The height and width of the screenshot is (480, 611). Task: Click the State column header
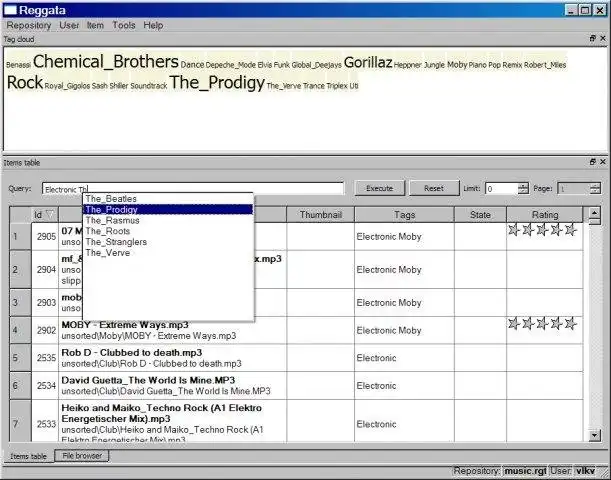coord(480,215)
